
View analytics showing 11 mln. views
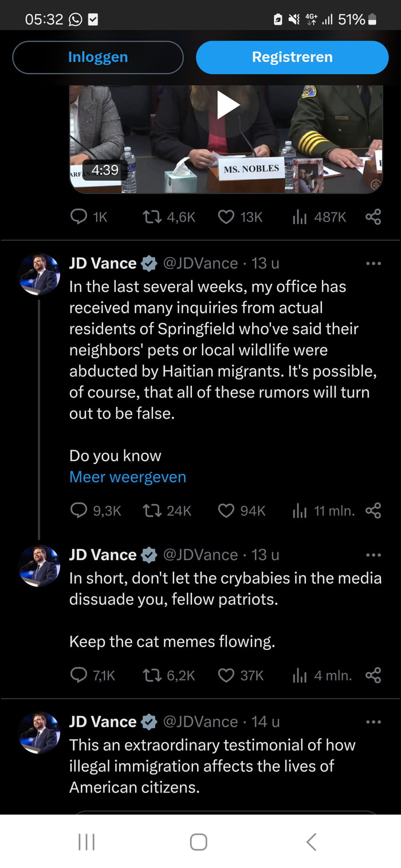[324, 510]
